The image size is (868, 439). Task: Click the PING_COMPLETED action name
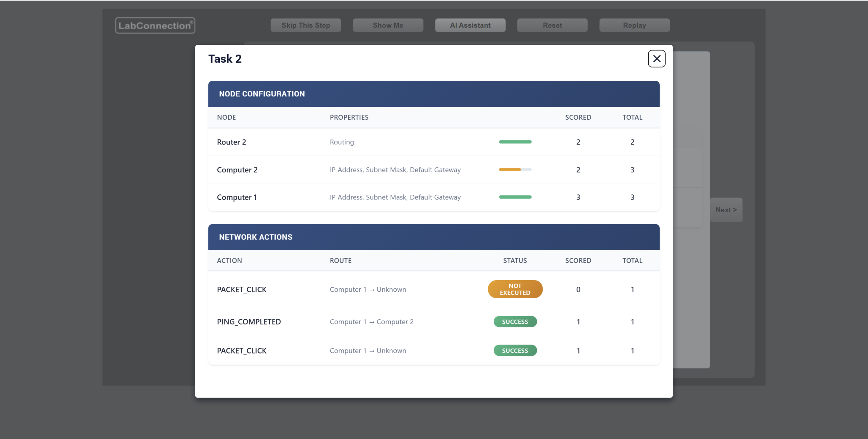coord(249,322)
